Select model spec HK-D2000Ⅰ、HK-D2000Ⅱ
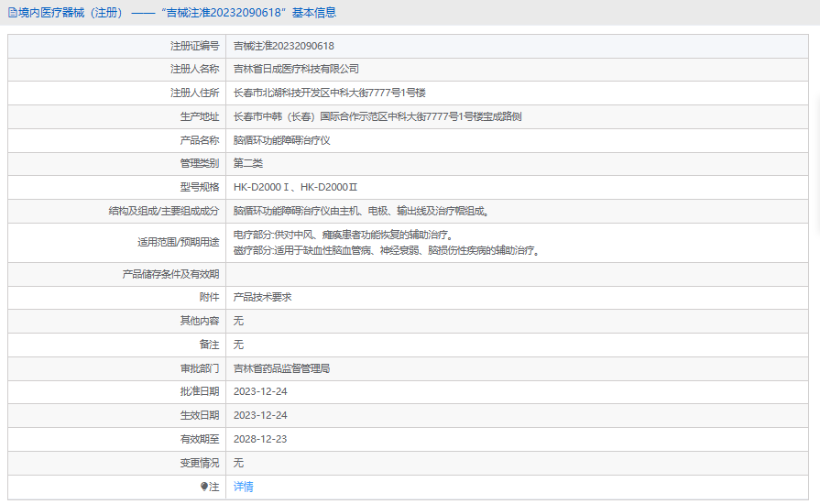Screen dimensions: 820x504 pos(295,187)
